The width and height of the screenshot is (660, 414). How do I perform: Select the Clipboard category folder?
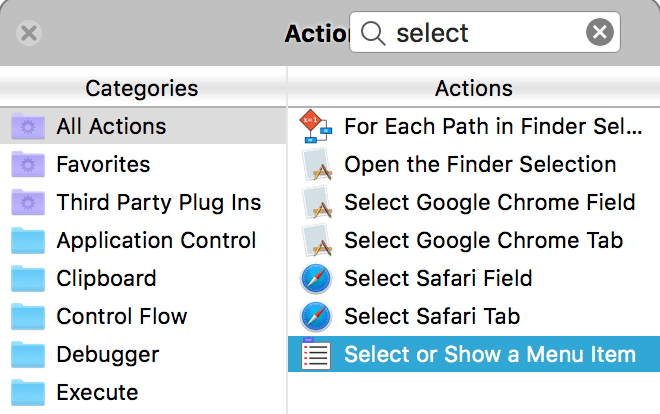143,279
